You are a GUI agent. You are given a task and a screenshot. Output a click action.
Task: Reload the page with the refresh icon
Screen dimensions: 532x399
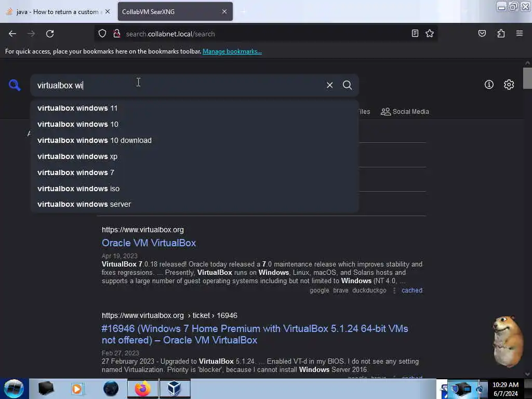pos(50,34)
